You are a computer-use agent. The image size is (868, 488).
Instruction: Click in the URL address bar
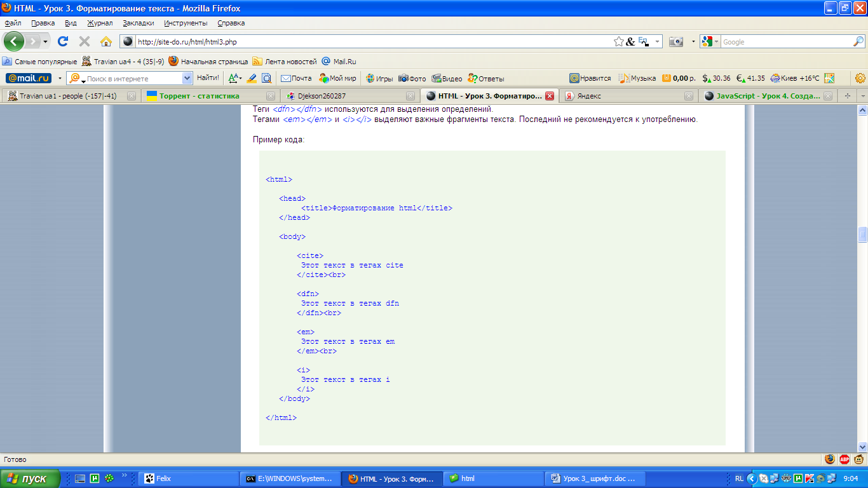[369, 41]
